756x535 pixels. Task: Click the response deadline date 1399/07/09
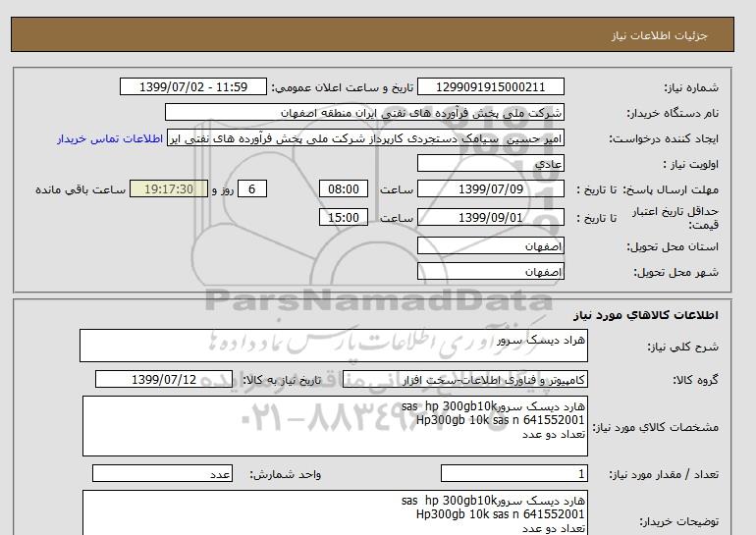[490, 188]
